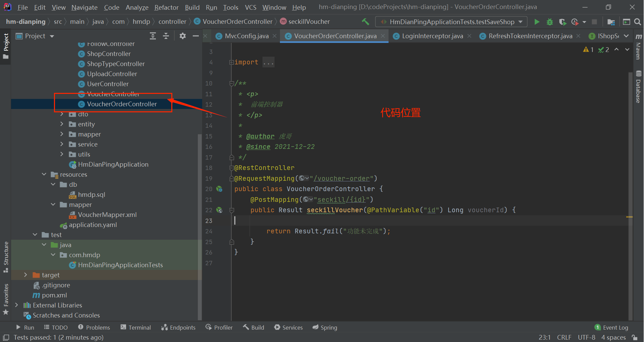Click the 23:1 cursor position indicator
Viewport: 644px width, 342px height.
[x=545, y=337]
